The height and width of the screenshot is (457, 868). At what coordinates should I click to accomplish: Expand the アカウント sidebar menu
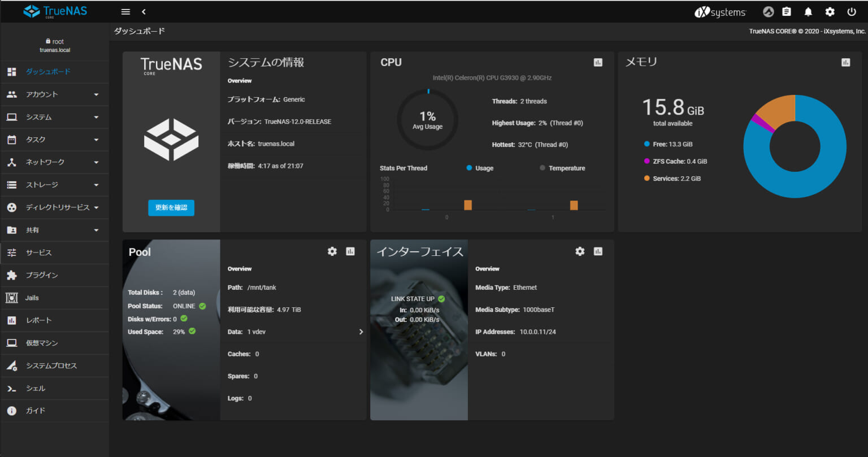pos(54,94)
